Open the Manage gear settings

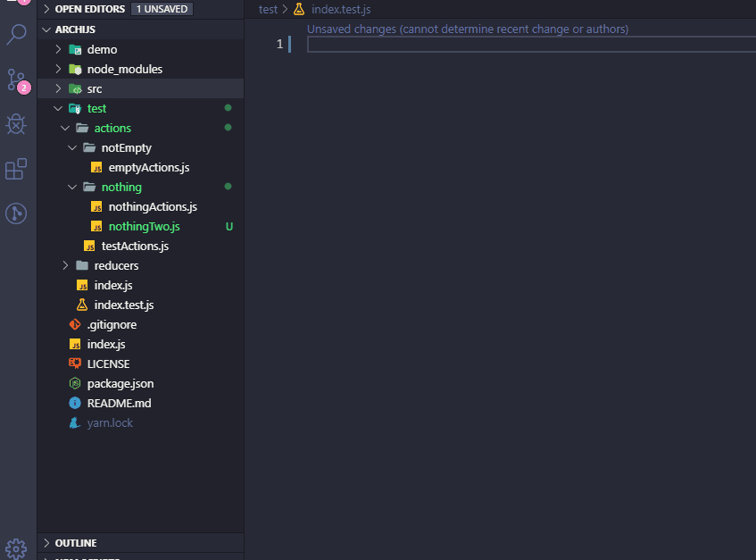click(16, 548)
